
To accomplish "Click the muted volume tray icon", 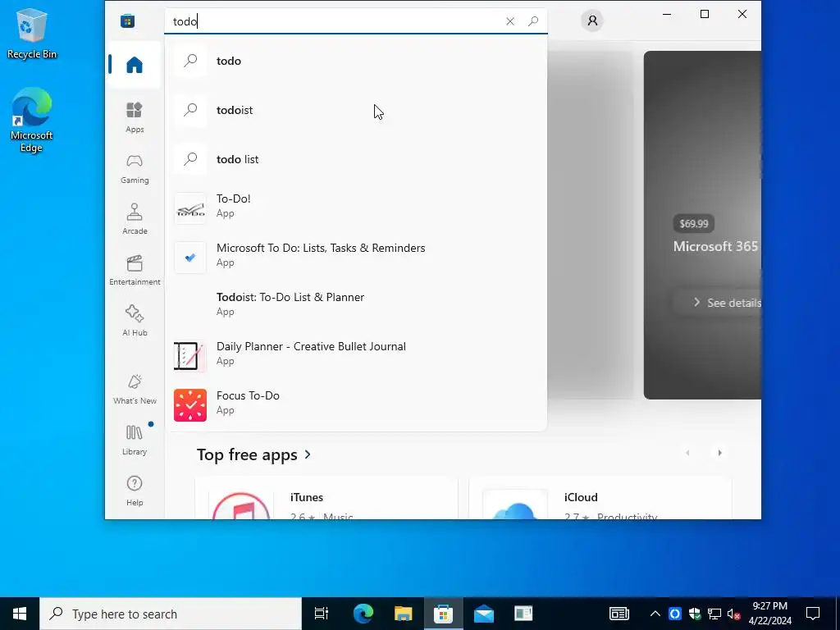I will (x=734, y=614).
